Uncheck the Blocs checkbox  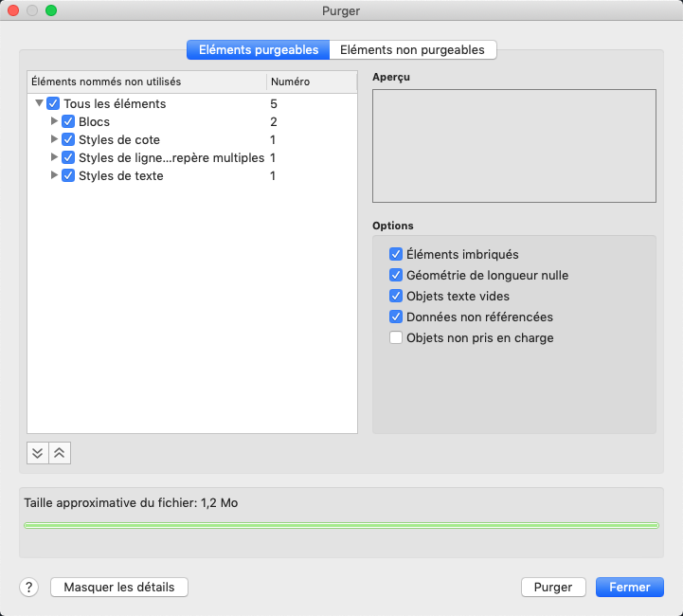click(68, 121)
